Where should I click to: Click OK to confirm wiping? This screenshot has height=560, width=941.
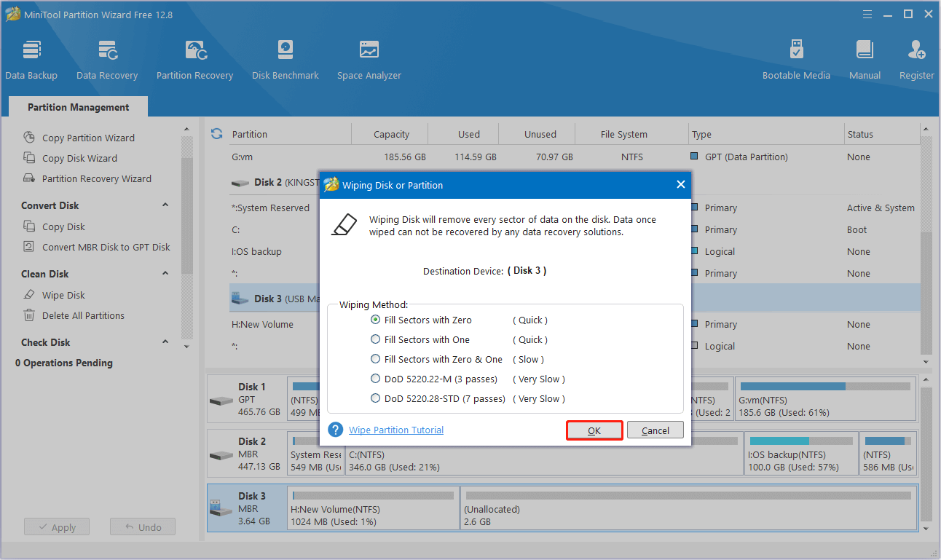pos(594,430)
